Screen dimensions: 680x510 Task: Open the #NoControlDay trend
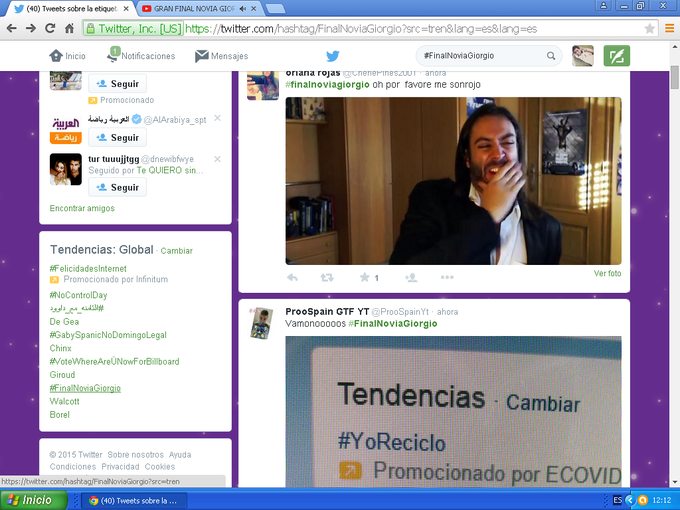tap(78, 295)
